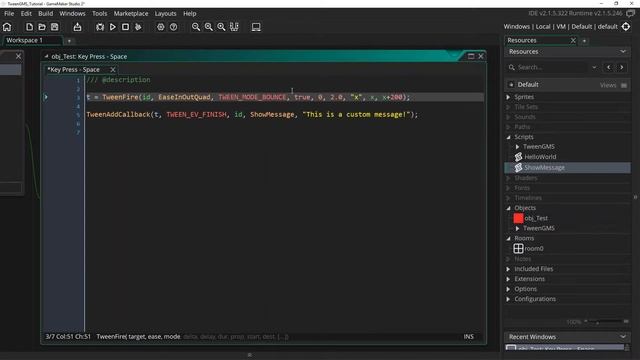Click the Create Executable export icon
Image resolution: width=640 pixels, height=360 pixels.
(77, 27)
